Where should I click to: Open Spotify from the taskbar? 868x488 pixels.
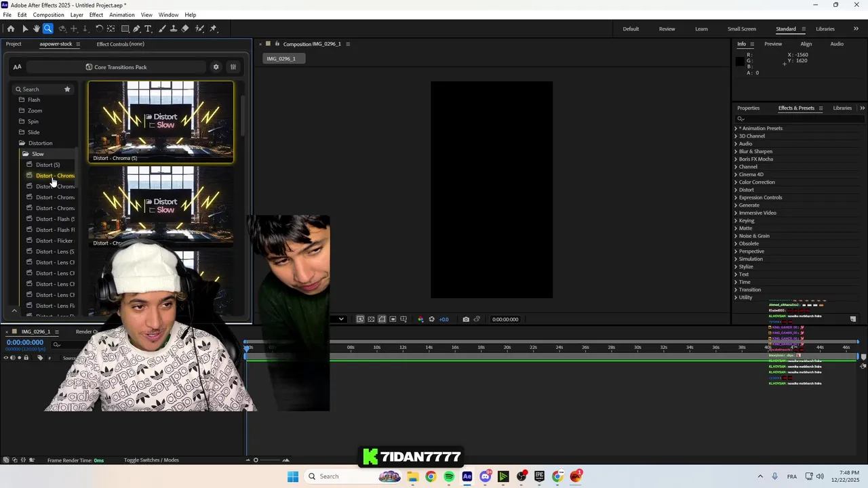coord(449,476)
